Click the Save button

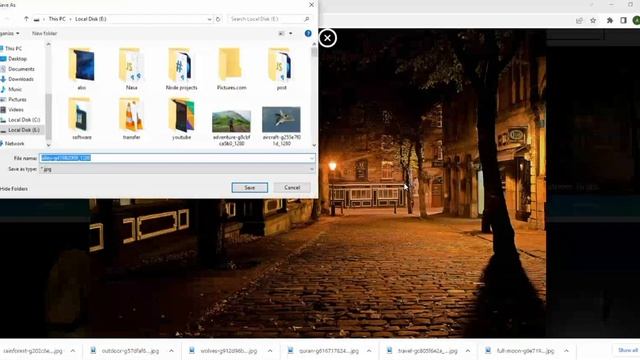[250, 188]
